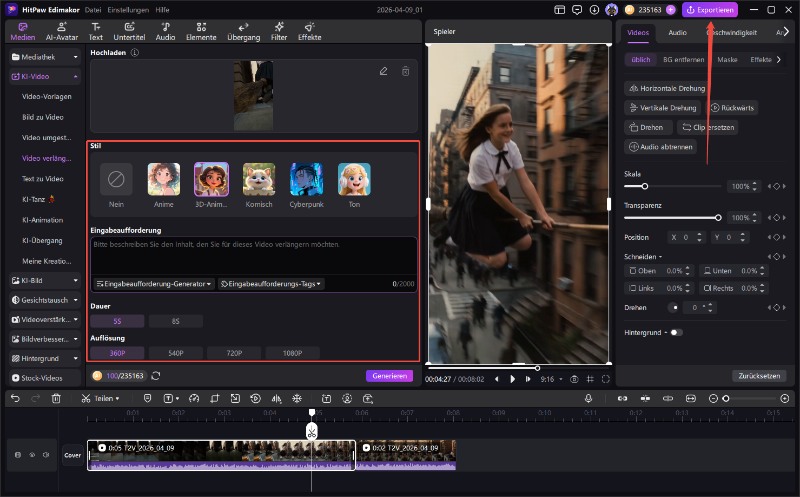Open the Eingabeaufforderung-Generator dropdown
This screenshot has width=800, height=497.
pos(153,284)
